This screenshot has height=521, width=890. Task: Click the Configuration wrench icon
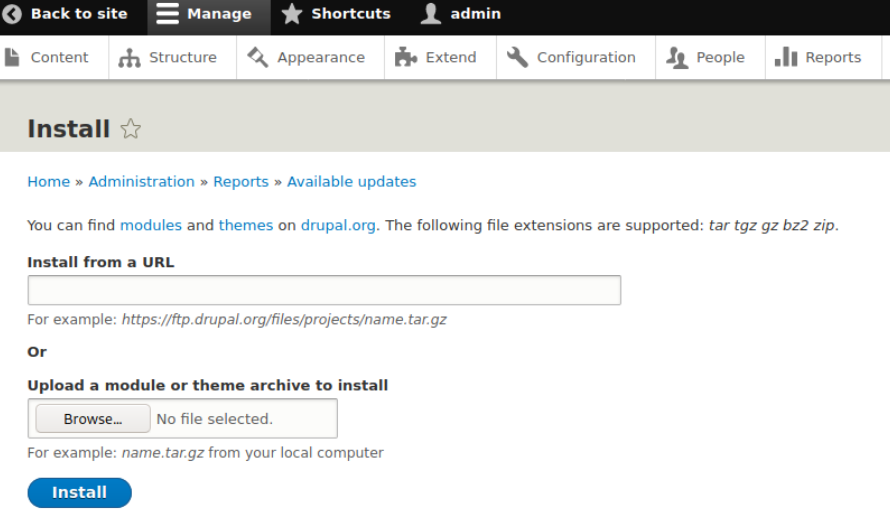(x=517, y=58)
